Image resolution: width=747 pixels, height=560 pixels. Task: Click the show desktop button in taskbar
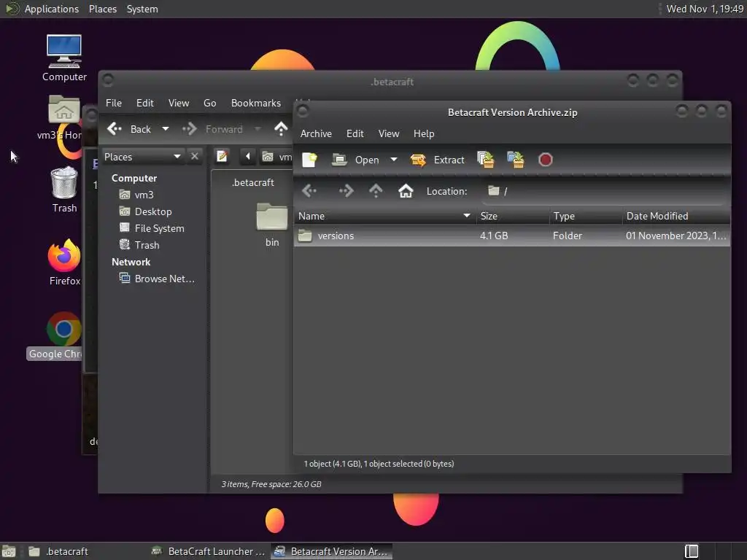[x=9, y=551]
